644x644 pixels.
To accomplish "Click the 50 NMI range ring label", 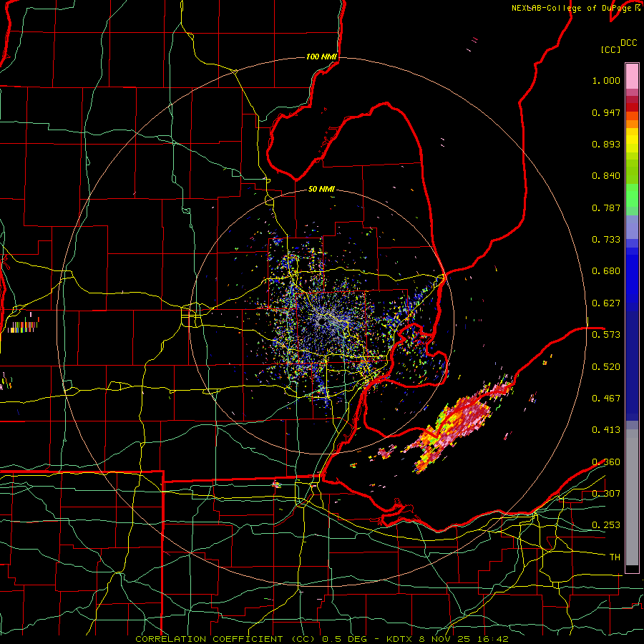I will [321, 189].
